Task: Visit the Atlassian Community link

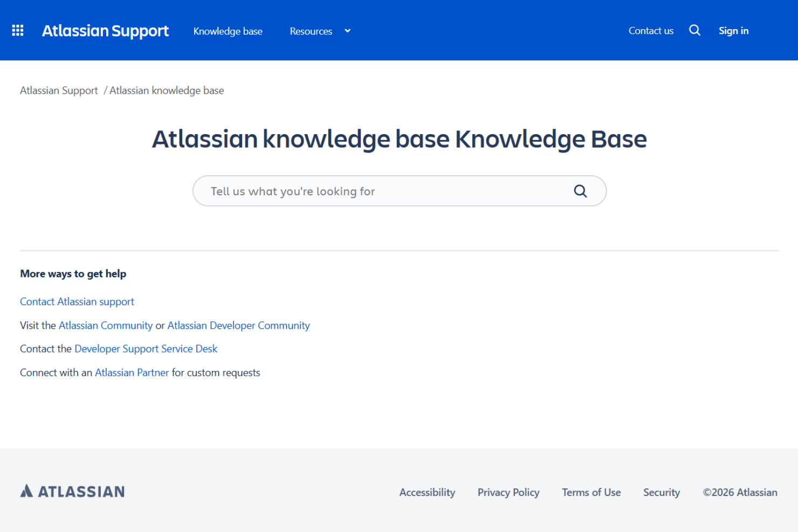Action: coord(106,326)
